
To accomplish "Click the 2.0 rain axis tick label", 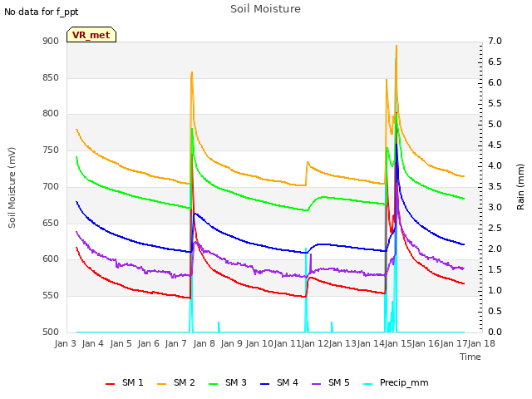I will click(495, 249).
